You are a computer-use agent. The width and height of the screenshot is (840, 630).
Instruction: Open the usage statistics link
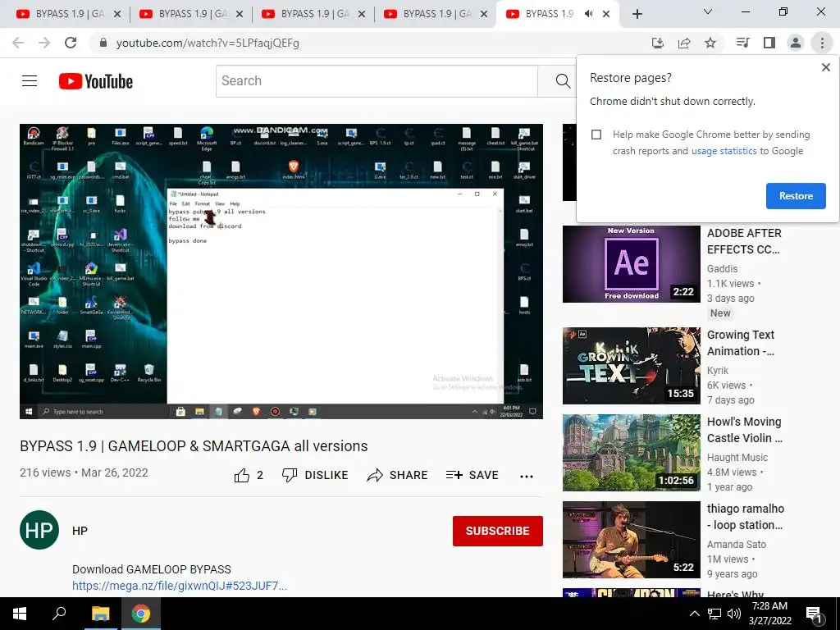click(x=724, y=151)
